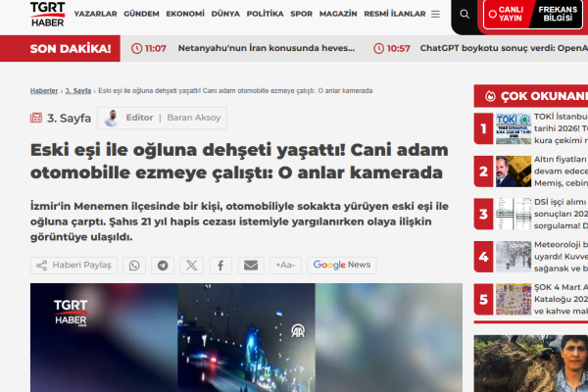Viewport: 588px width, 392px height.
Task: Open most-read item 4 Meteoroloji
Action: pos(561,257)
